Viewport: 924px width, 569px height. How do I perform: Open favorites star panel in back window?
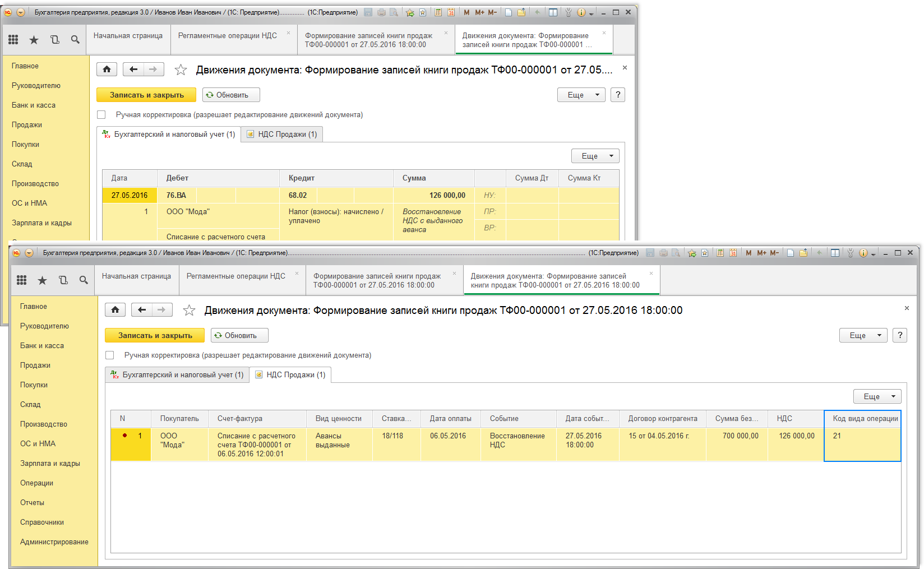[34, 40]
